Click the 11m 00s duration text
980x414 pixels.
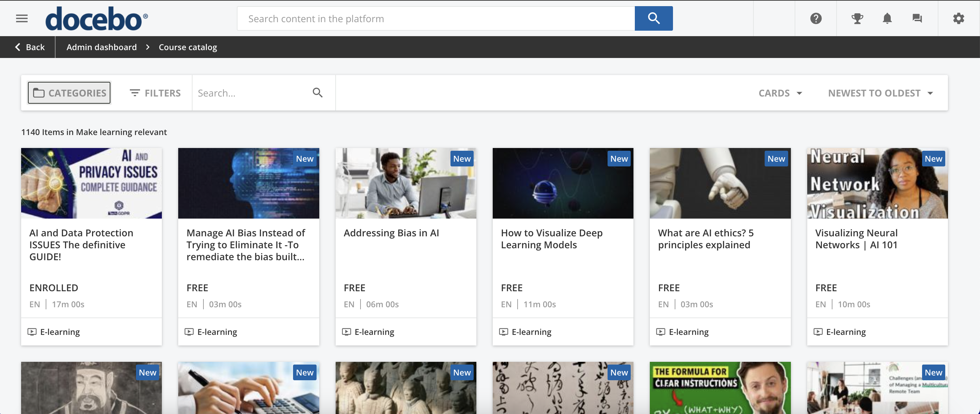[x=539, y=304]
